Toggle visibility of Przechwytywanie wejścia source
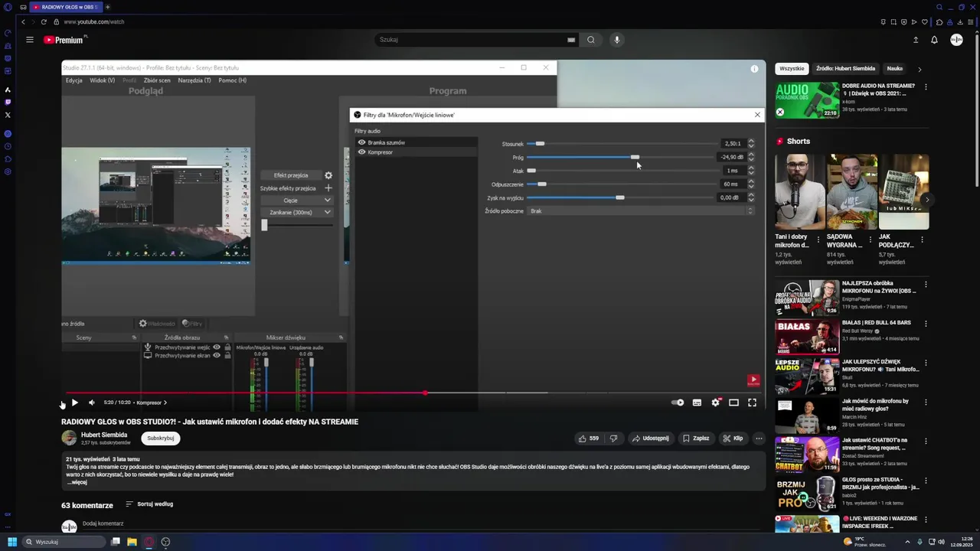Screen dimensions: 980x551 217,347
